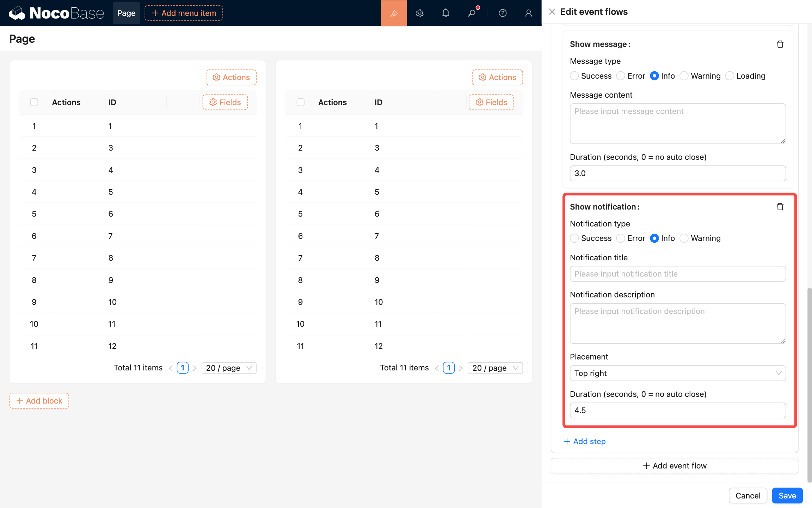This screenshot has height=508, width=812.
Task: Open the help question mark icon
Action: point(503,13)
